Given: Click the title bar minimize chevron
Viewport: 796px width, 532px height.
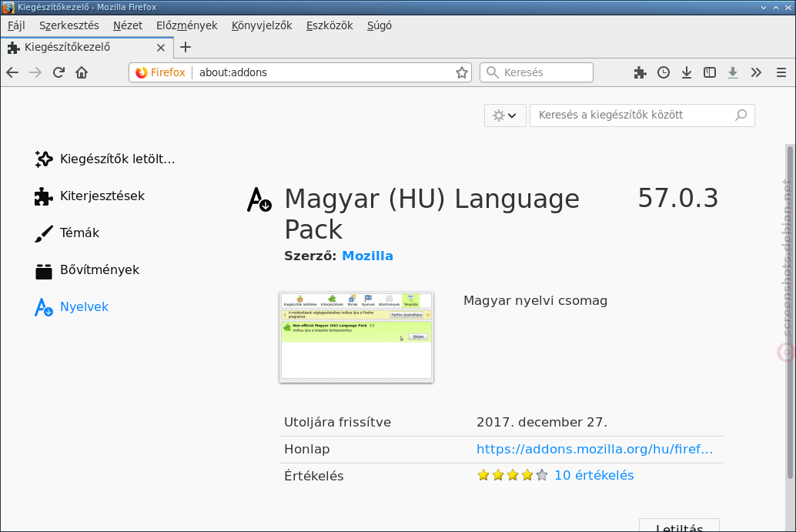Looking at the screenshot, I should coord(764,8).
